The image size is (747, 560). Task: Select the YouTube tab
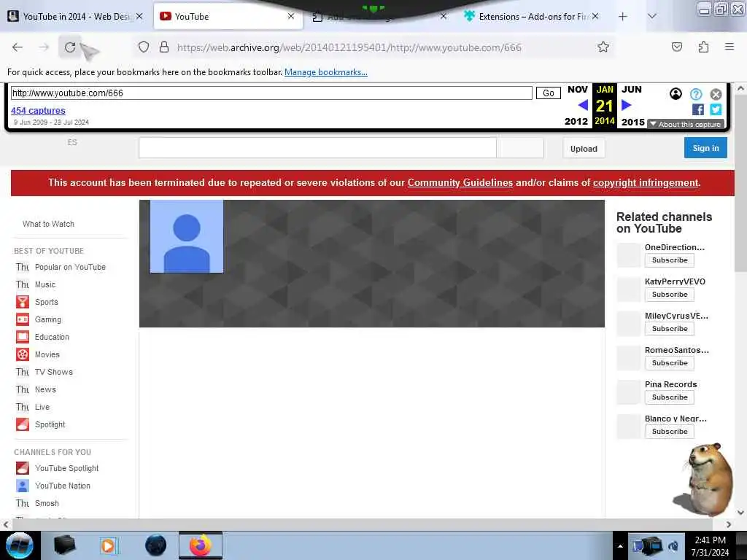pyautogui.click(x=228, y=17)
